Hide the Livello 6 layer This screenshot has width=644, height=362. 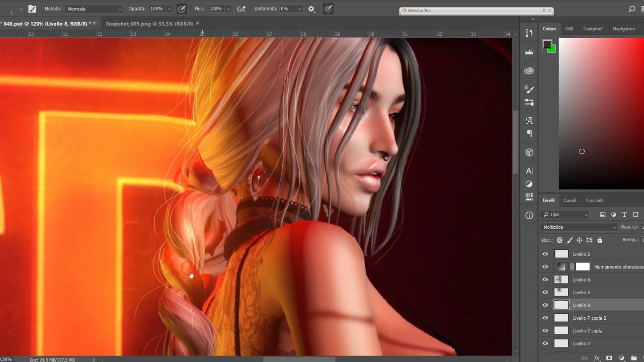545,280
